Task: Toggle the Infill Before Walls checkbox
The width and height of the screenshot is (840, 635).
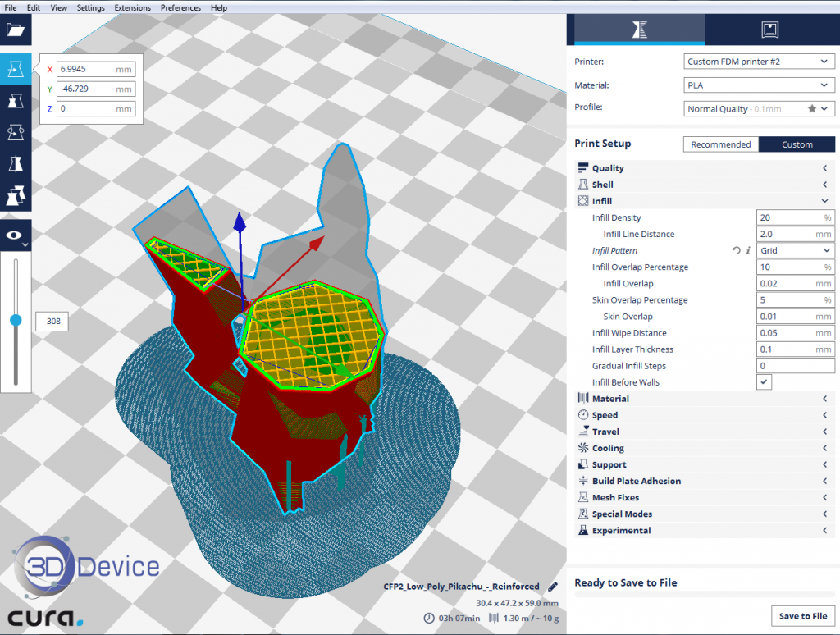Action: [764, 382]
